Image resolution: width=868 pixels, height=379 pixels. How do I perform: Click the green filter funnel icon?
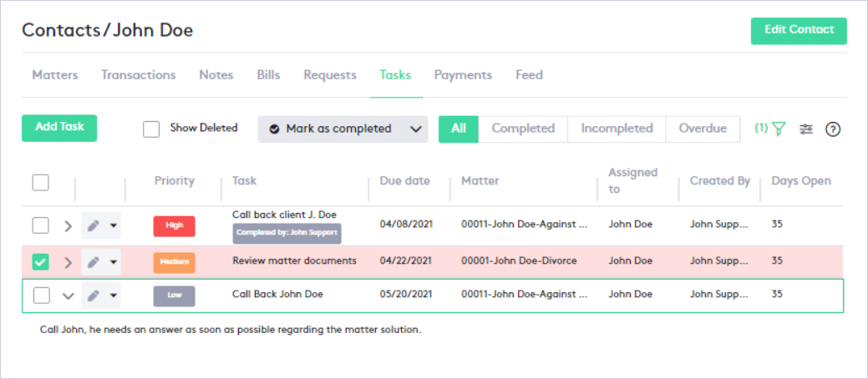779,129
